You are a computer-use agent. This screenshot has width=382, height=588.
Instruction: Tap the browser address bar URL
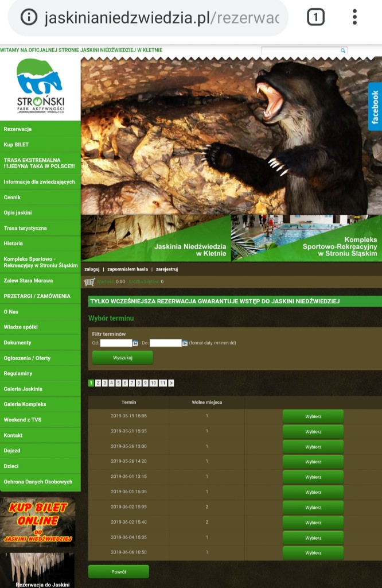(162, 18)
